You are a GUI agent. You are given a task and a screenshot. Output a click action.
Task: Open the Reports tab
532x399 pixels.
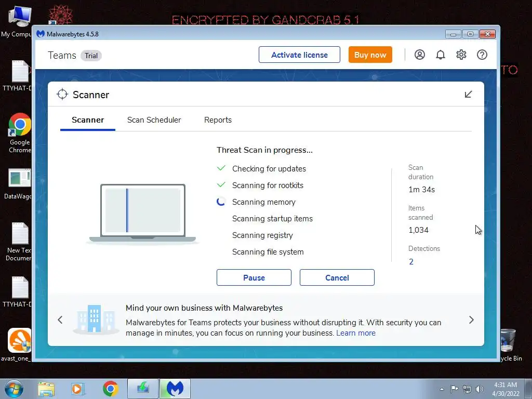(218, 120)
